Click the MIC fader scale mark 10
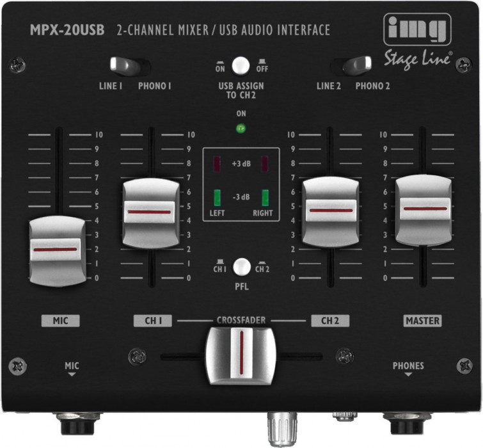The height and width of the screenshot is (448, 483). (99, 134)
